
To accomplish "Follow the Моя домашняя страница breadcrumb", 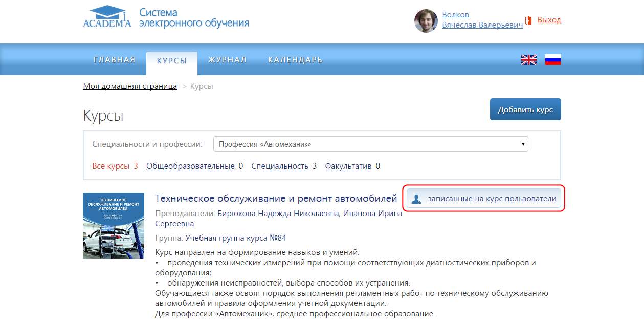I will (130, 86).
